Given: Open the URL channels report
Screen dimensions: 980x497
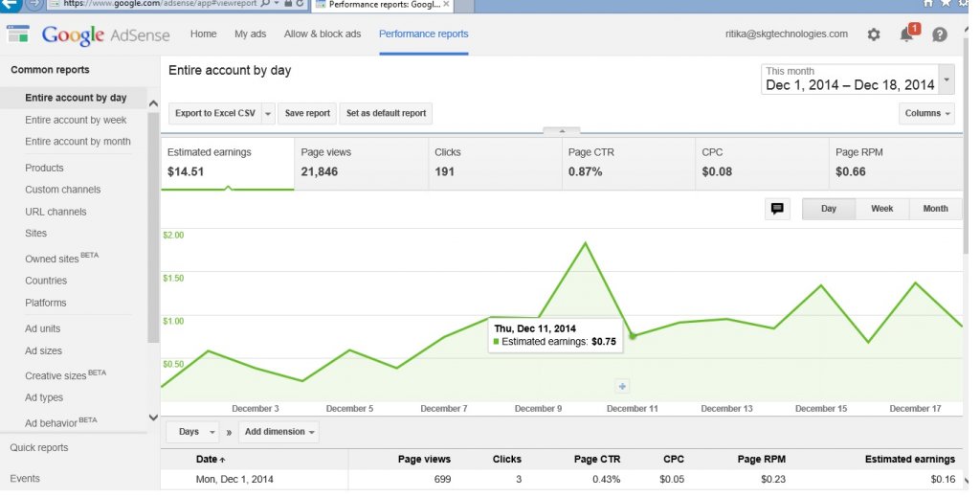Looking at the screenshot, I should [x=56, y=212].
